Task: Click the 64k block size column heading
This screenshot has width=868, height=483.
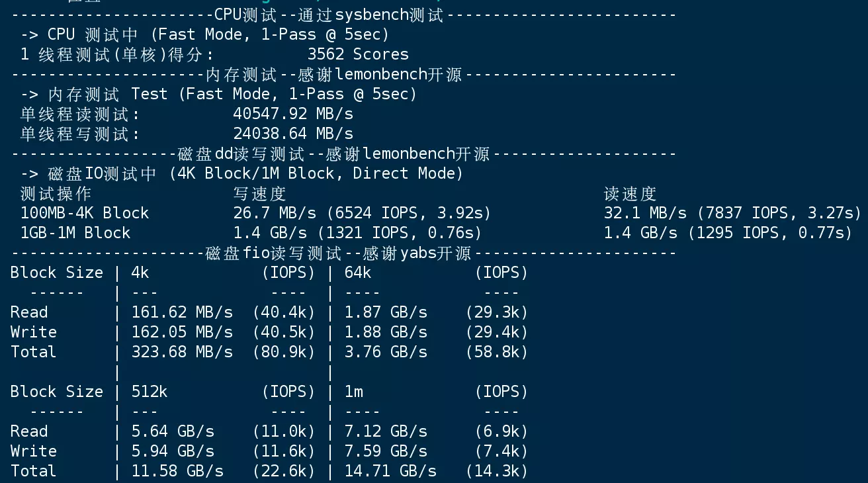Action: click(358, 273)
